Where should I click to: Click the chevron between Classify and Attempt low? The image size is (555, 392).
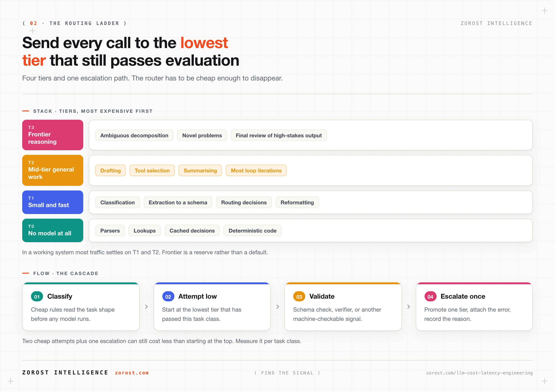(x=146, y=307)
